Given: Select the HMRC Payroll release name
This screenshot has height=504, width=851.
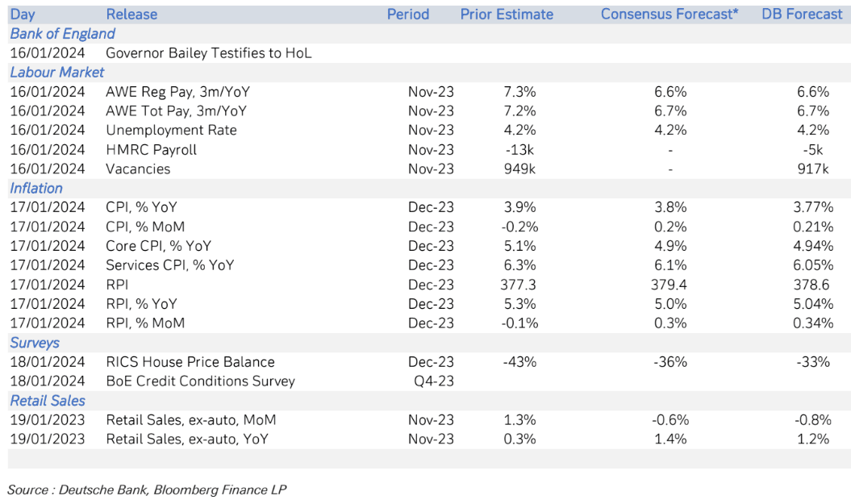Looking at the screenshot, I should pos(151,150).
